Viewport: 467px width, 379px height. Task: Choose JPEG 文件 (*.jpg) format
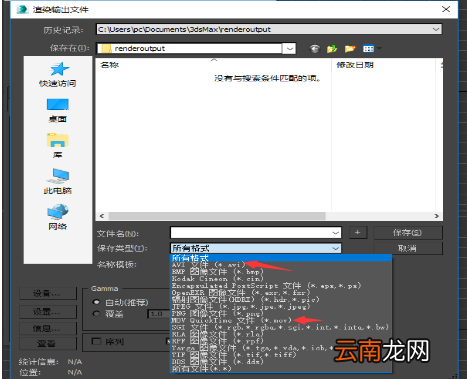click(x=281, y=306)
